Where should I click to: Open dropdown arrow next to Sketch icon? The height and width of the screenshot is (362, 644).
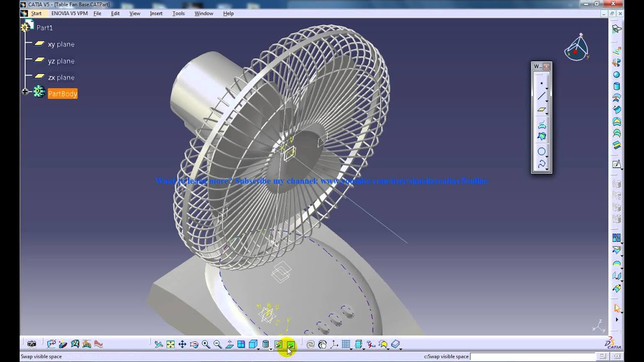[x=622, y=169]
